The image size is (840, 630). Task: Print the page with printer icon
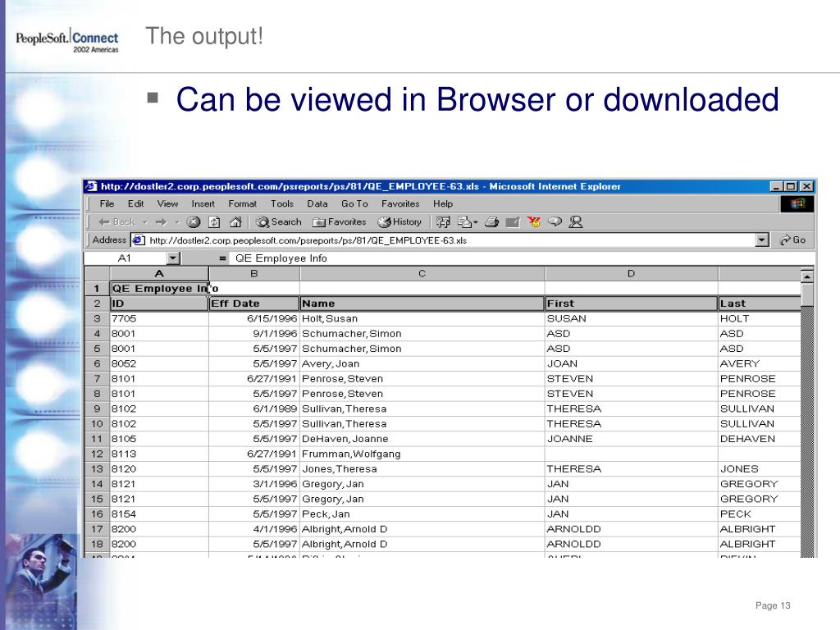(x=491, y=221)
